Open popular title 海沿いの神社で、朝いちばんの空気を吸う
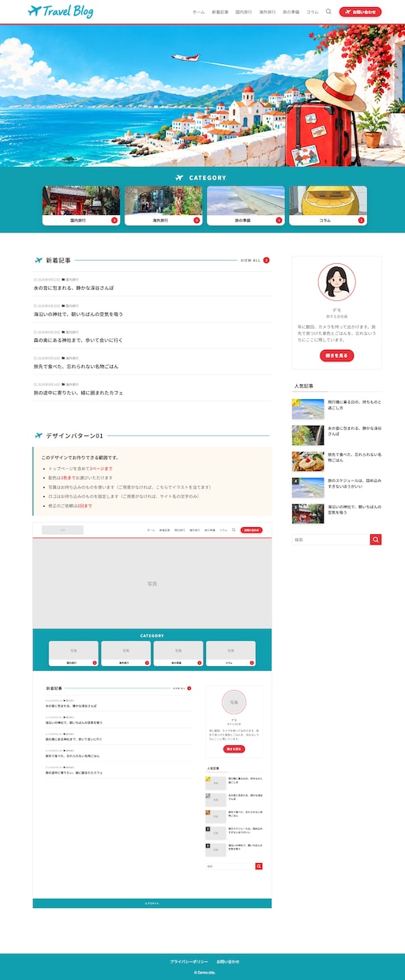Viewport: 405px width, 980px height. pyautogui.click(x=354, y=509)
